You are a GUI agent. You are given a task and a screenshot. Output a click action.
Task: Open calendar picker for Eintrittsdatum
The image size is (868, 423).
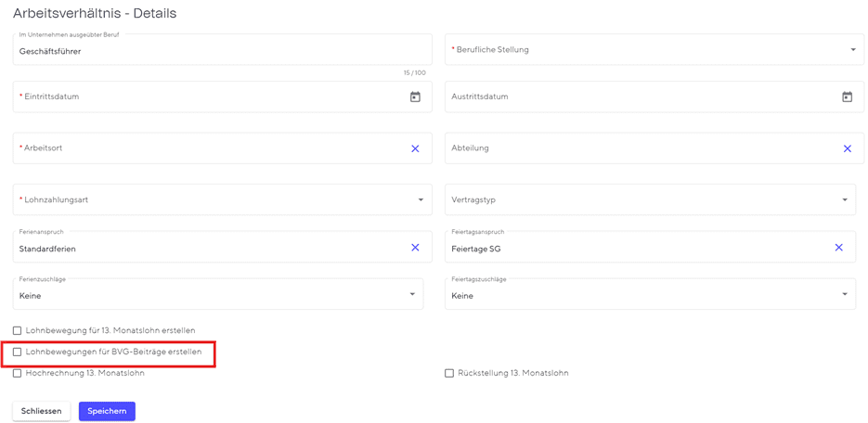[x=415, y=96]
